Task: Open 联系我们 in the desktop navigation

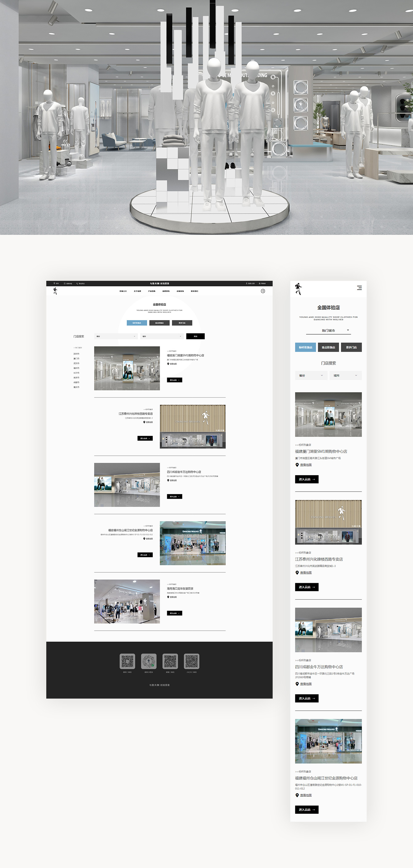Action: [195, 291]
